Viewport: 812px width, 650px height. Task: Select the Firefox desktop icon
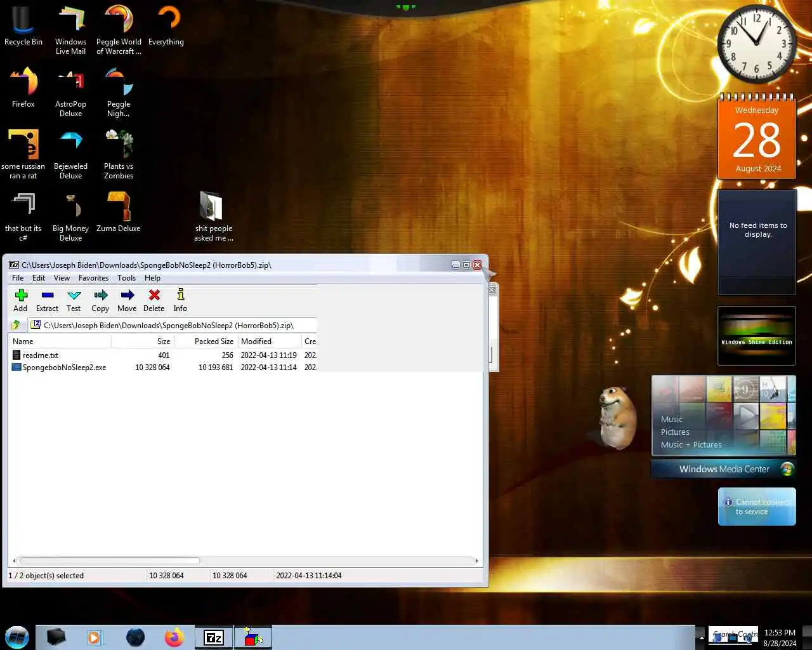coord(23,88)
